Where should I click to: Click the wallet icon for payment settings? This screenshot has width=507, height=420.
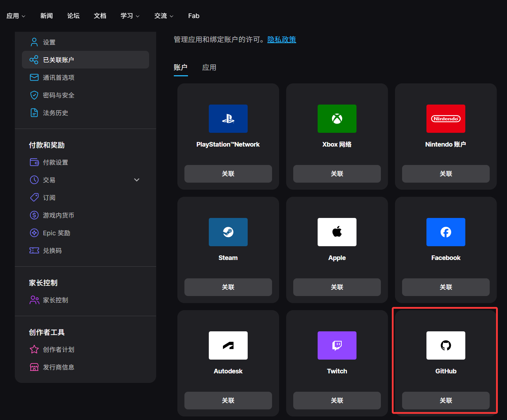pyautogui.click(x=34, y=162)
